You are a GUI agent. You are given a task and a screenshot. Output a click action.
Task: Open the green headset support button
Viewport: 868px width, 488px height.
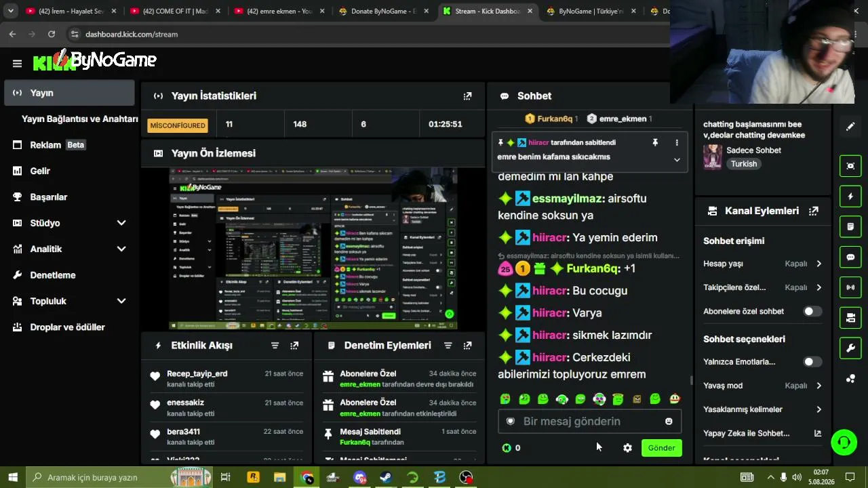(x=844, y=443)
